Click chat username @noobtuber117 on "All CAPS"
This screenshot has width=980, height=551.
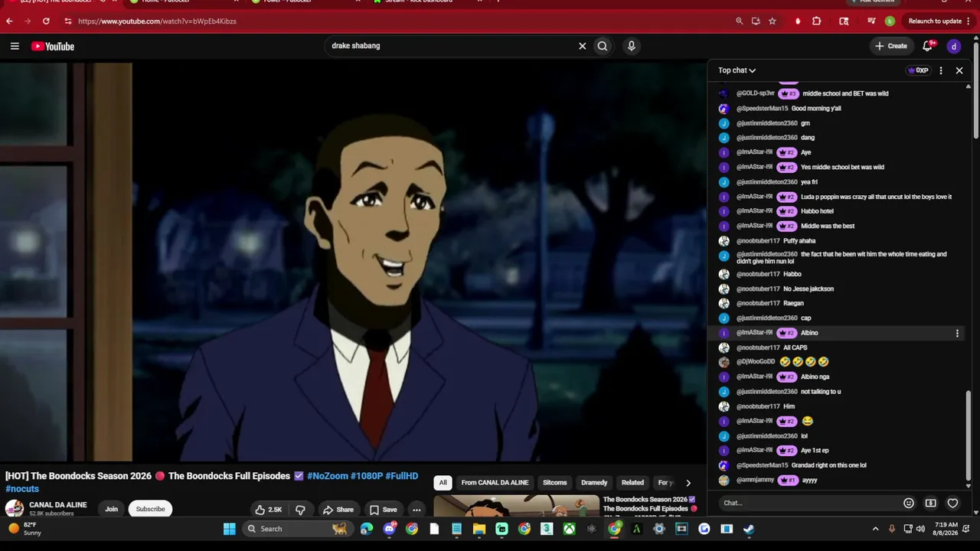tap(758, 347)
